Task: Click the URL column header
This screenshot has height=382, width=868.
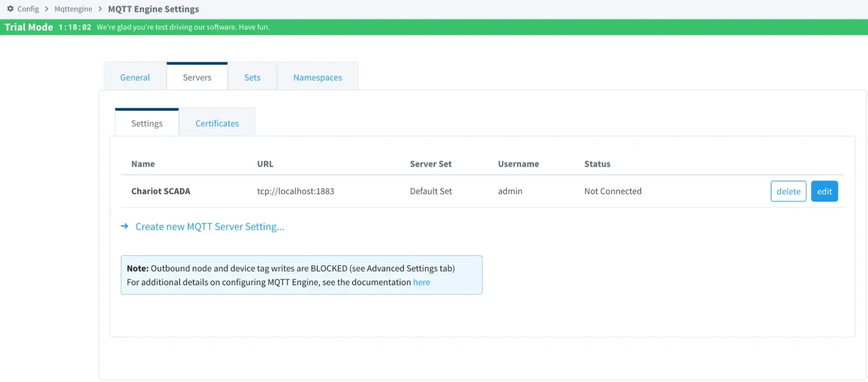Action: tap(265, 164)
